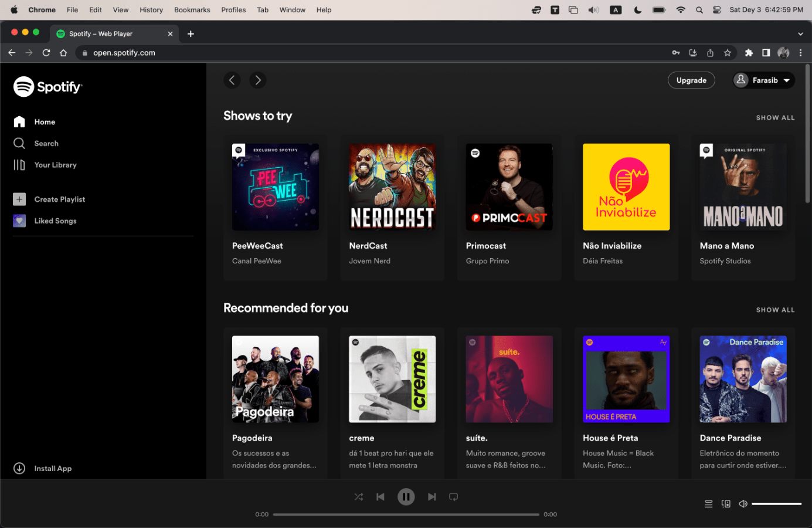Open Liked Songs heart icon
Image resolution: width=812 pixels, height=528 pixels.
[x=19, y=221]
